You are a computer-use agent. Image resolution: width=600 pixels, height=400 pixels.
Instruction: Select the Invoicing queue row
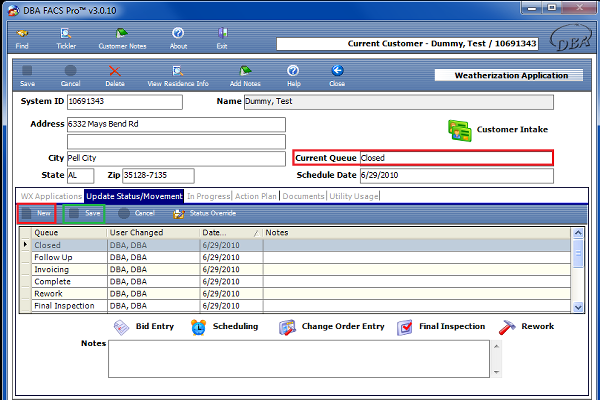[x=295, y=269]
